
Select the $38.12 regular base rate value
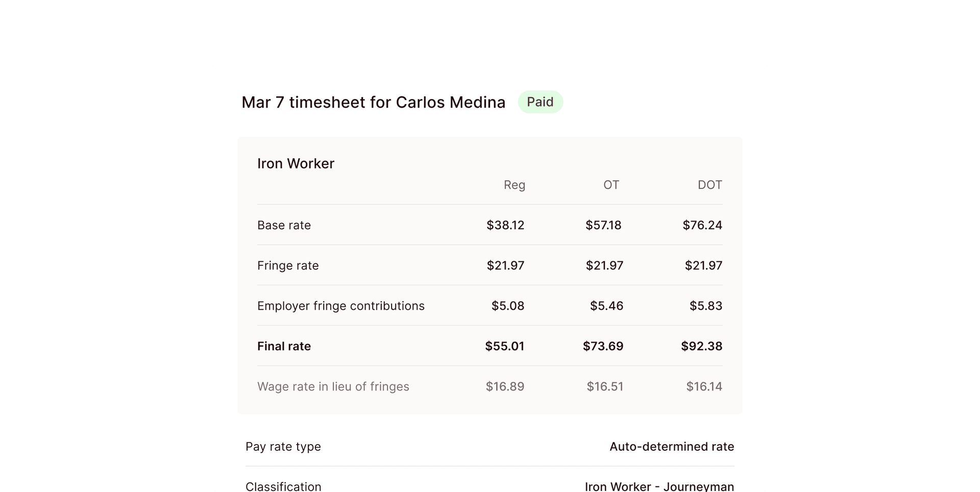[x=505, y=225]
